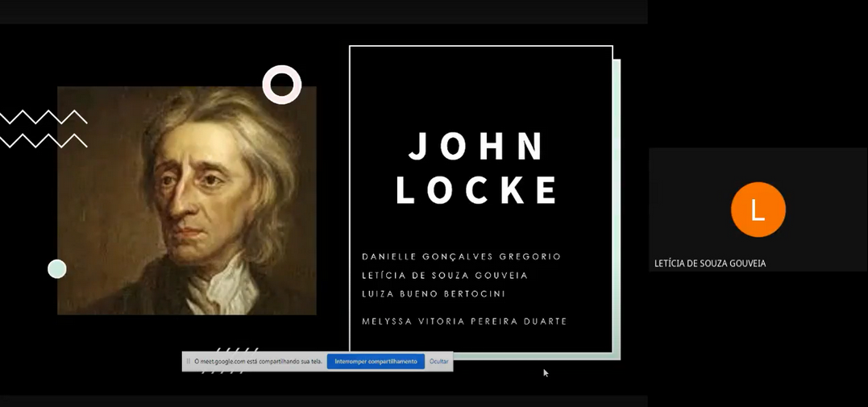Image resolution: width=868 pixels, height=407 pixels.
Task: Click the meet.google.com sharing message text
Action: [x=259, y=361]
